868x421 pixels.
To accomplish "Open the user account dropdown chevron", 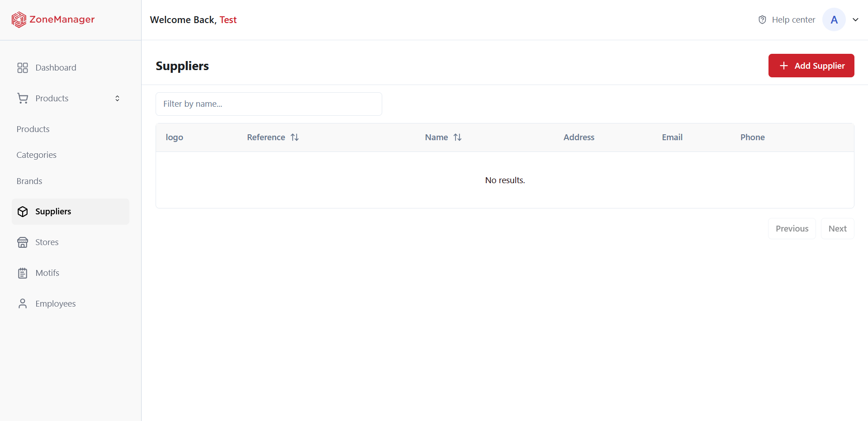I will coord(856,19).
